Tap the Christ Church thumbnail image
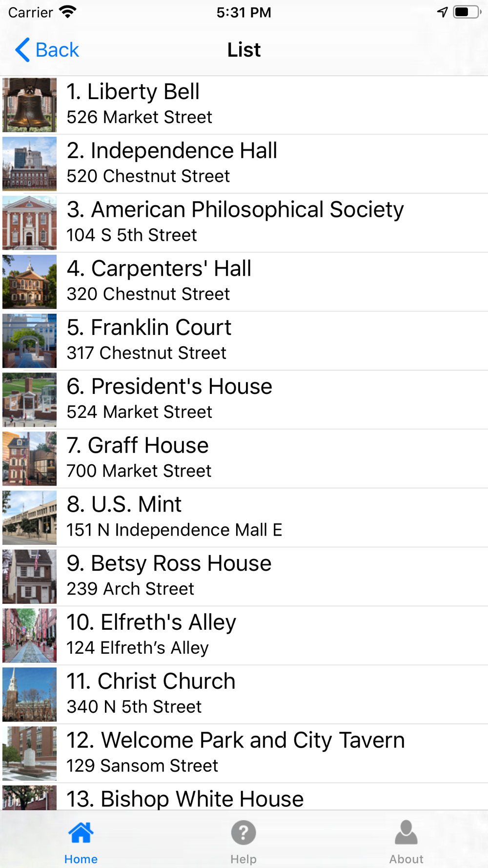 point(29,694)
